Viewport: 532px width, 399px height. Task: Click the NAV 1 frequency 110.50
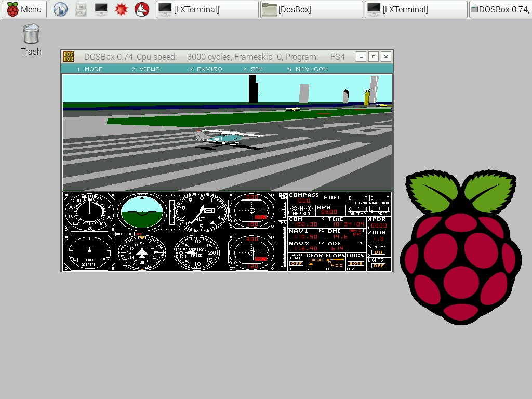[306, 236]
